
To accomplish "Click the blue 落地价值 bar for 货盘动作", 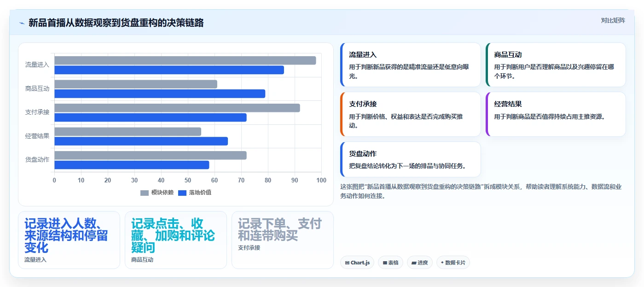I will click(x=132, y=165).
